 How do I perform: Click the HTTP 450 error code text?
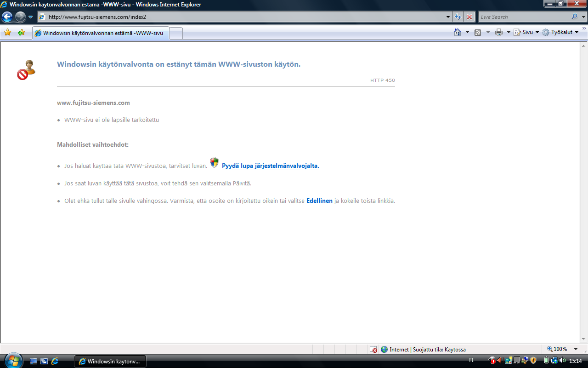[x=383, y=80]
